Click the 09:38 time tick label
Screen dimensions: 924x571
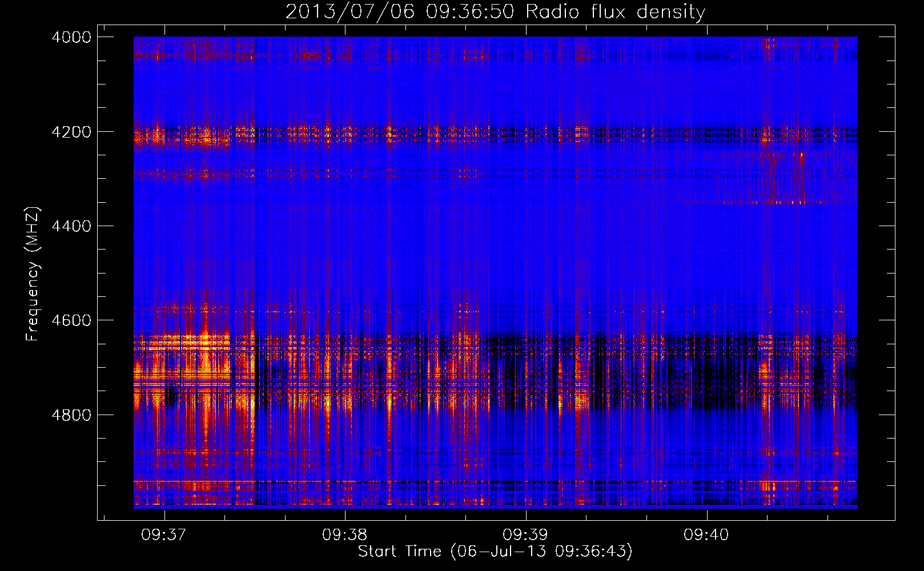click(345, 535)
